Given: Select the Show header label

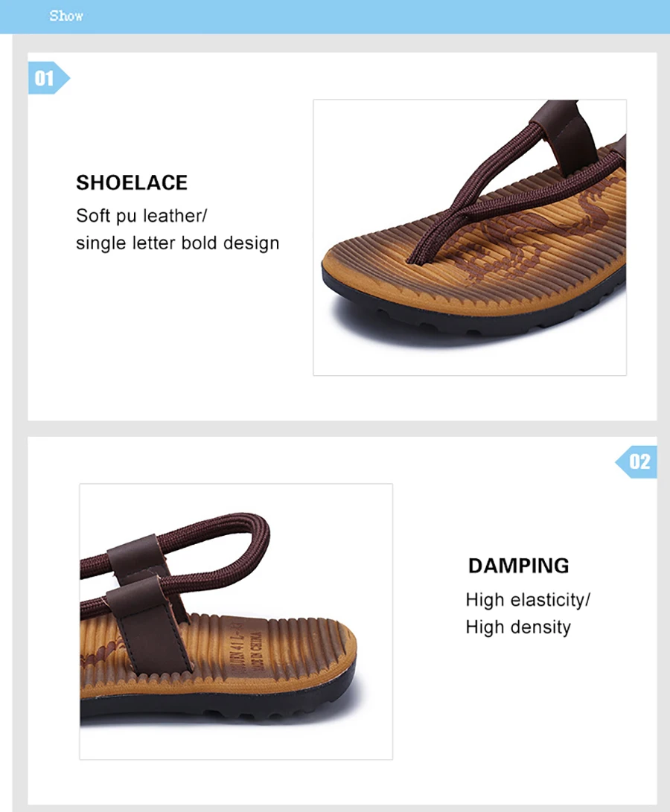Looking at the screenshot, I should (66, 16).
